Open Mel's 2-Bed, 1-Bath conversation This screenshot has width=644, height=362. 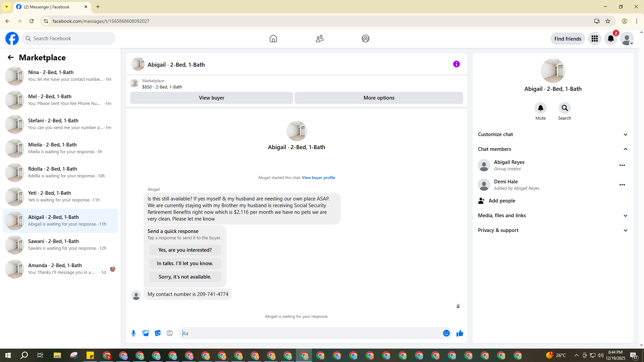60,100
